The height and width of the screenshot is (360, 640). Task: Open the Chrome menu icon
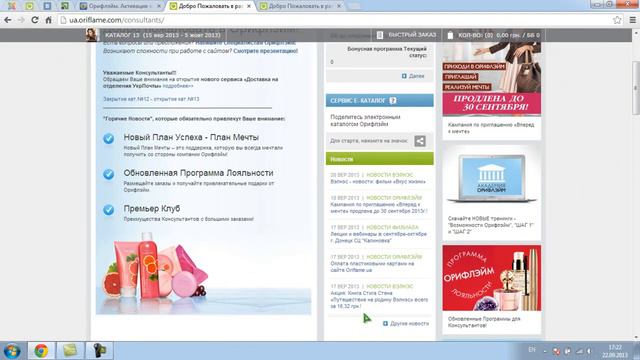coord(632,20)
